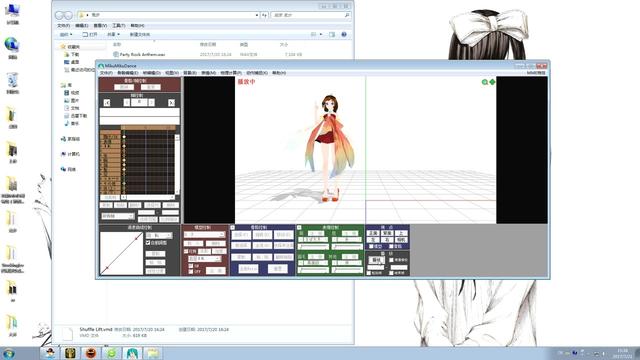Go forward in the Explorer window

tap(69, 15)
